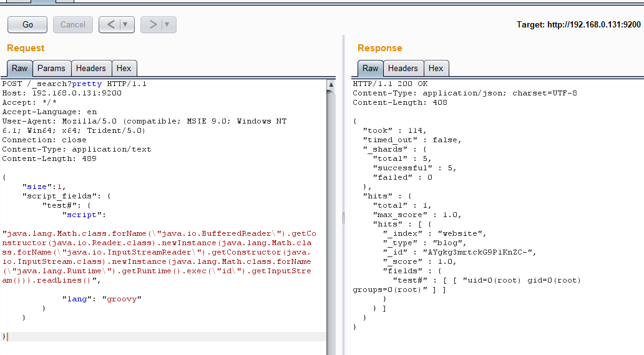Click the request scrollbar up arrow

pos(331,84)
